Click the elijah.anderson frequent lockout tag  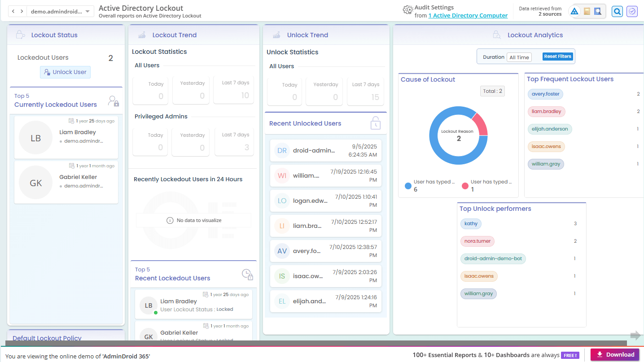coord(550,129)
